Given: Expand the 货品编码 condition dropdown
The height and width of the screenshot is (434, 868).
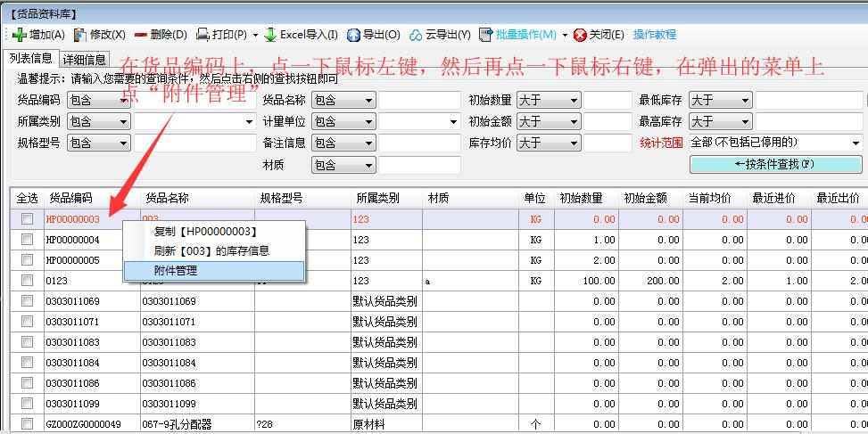Looking at the screenshot, I should pos(122,101).
